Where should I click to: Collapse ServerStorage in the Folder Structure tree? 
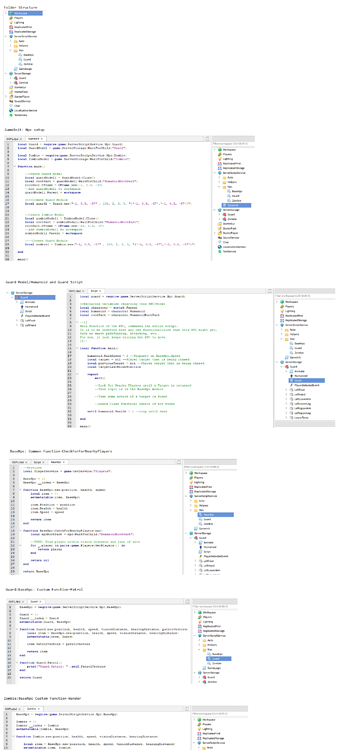point(6,73)
